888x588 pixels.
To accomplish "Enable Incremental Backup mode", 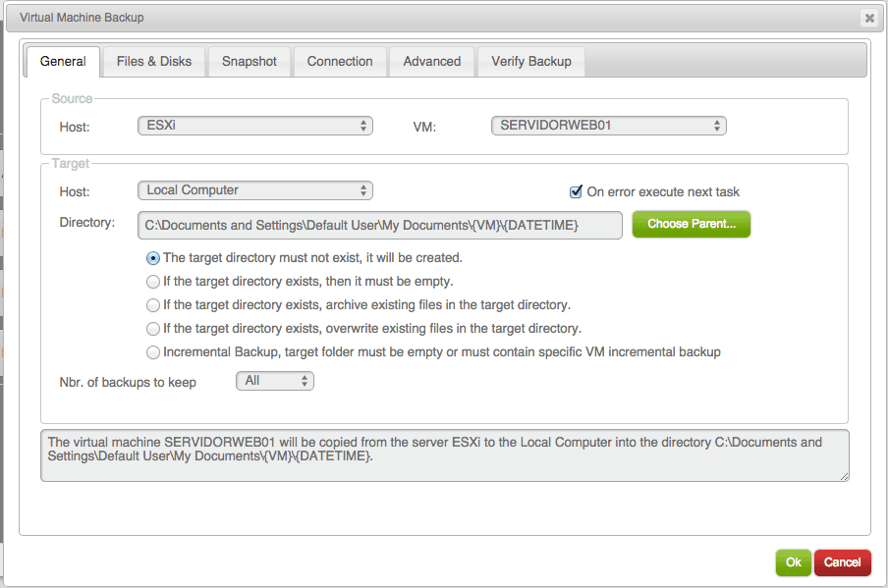I will coord(153,351).
